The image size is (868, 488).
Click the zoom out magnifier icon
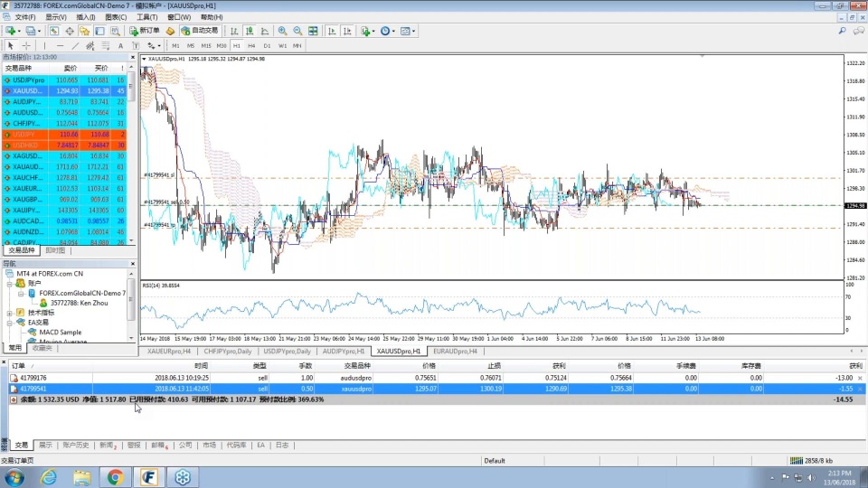pyautogui.click(x=297, y=31)
